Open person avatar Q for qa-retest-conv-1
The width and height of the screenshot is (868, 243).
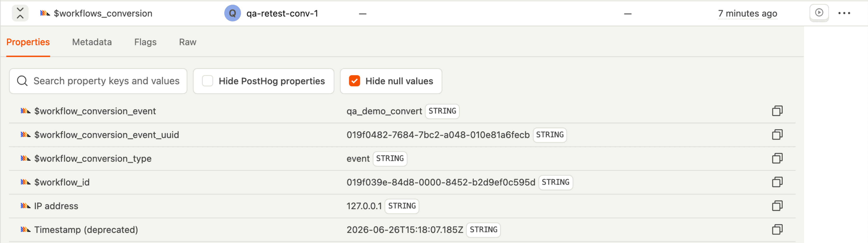[232, 13]
